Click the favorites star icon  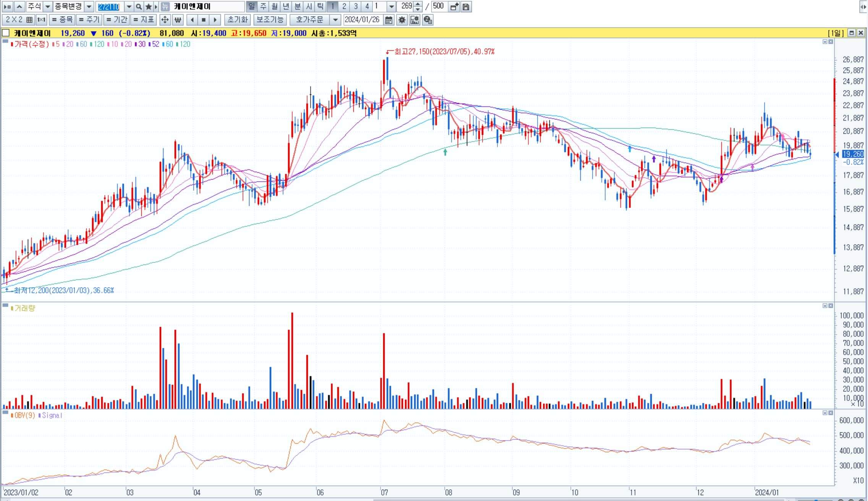click(149, 6)
